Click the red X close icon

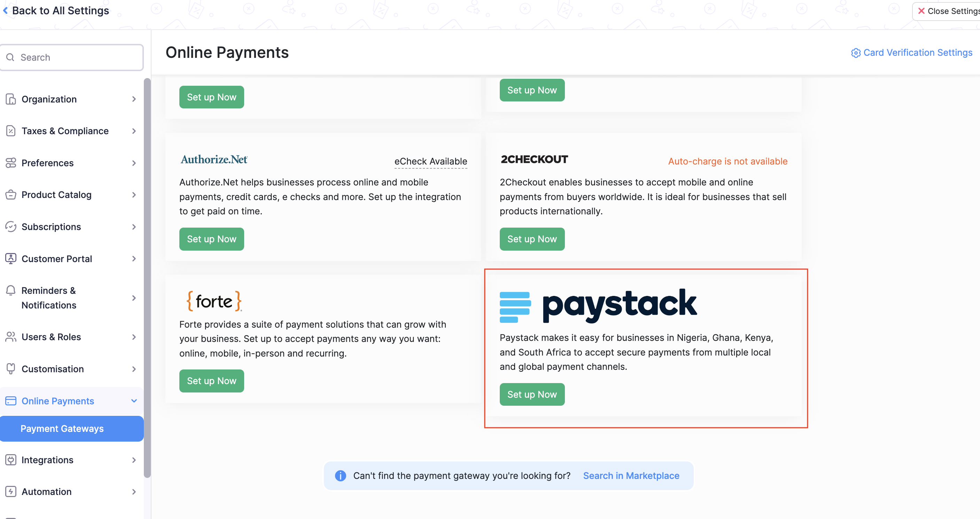click(x=921, y=11)
